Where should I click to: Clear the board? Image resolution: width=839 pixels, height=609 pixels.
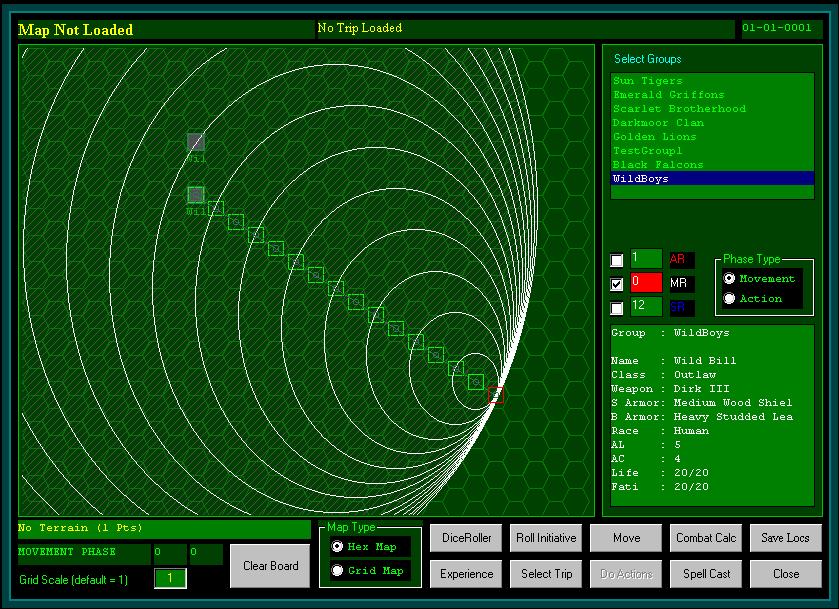pos(270,566)
